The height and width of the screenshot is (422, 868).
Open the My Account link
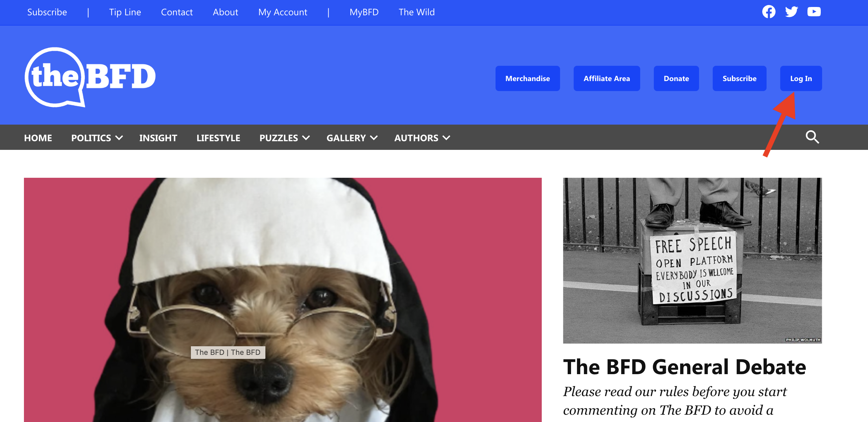[x=282, y=12]
